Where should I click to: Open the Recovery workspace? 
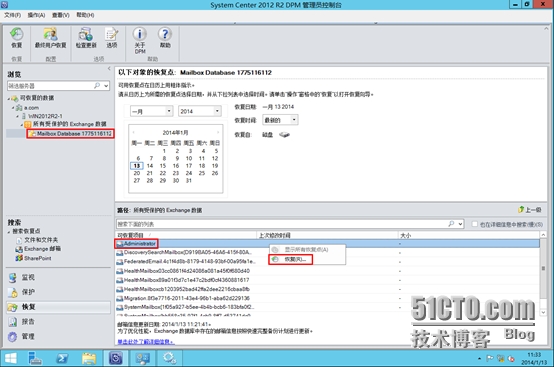[x=58, y=307]
